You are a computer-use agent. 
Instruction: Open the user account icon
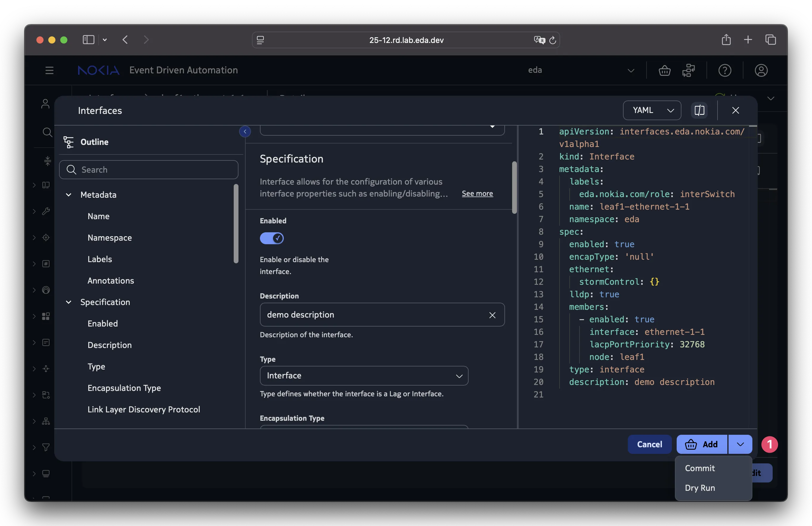(x=761, y=70)
